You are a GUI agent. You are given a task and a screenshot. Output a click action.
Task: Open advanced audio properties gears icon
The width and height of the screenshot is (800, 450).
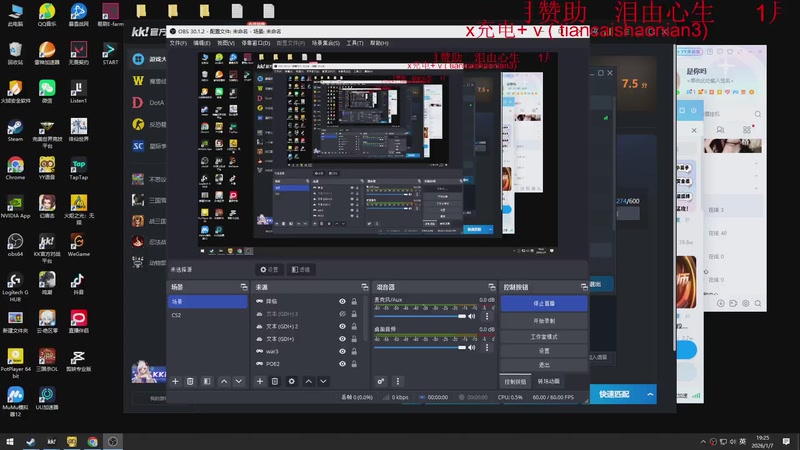pyautogui.click(x=381, y=381)
